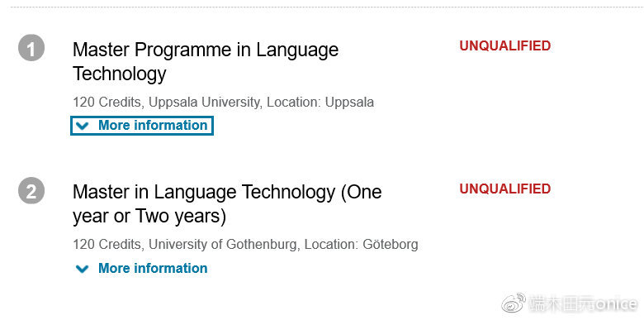The width and height of the screenshot is (644, 320).
Task: Click the UNQUALIFIED status for second selection
Action: (504, 189)
